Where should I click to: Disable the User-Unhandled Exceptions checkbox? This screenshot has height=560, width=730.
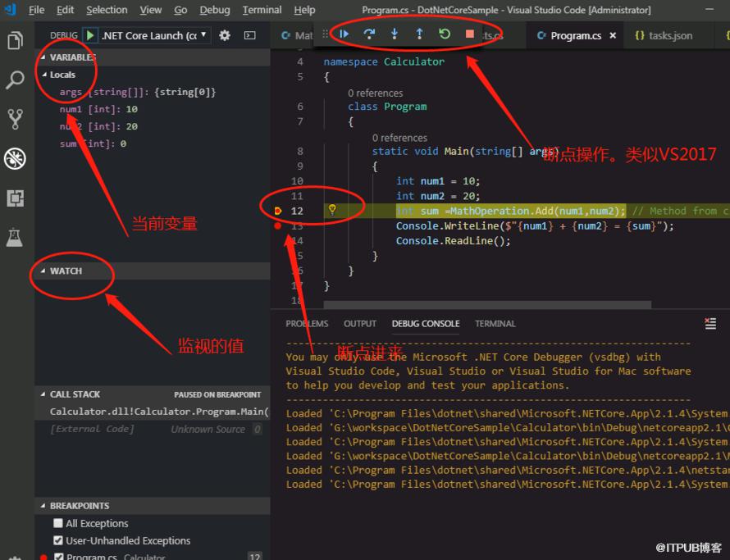[58, 540]
